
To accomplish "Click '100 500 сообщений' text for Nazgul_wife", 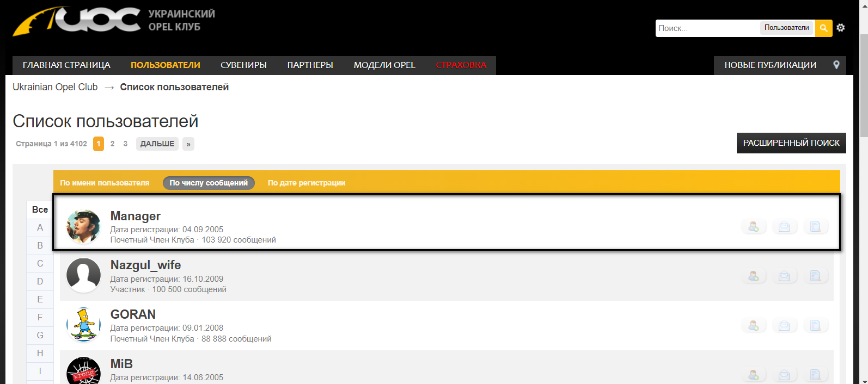I will click(x=189, y=289).
